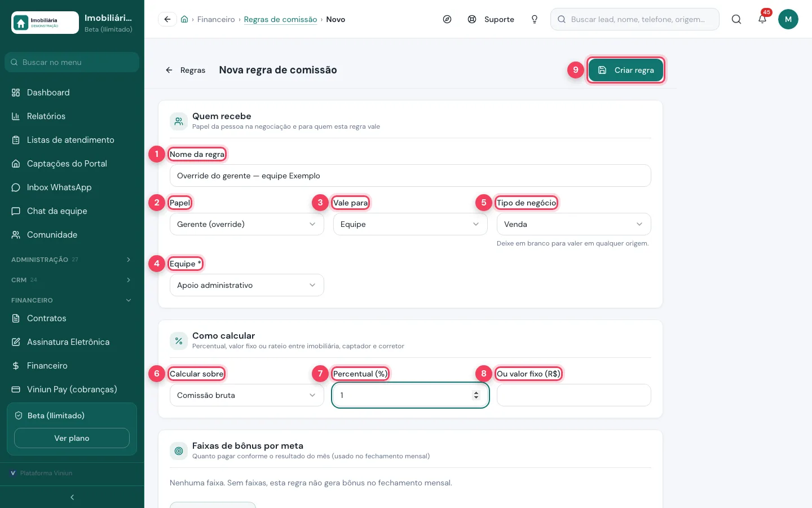Open Chat da equipe
This screenshot has height=508, width=812.
point(72,211)
